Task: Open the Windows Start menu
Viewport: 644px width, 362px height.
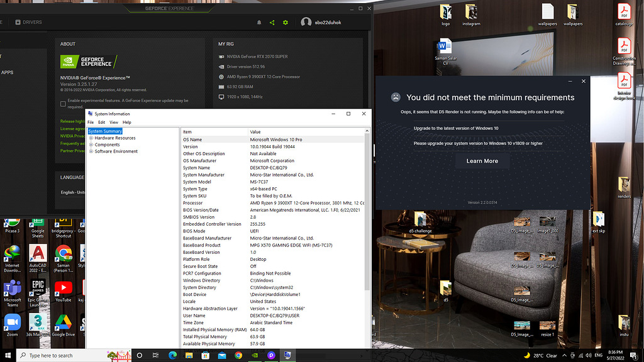Action: click(8, 356)
